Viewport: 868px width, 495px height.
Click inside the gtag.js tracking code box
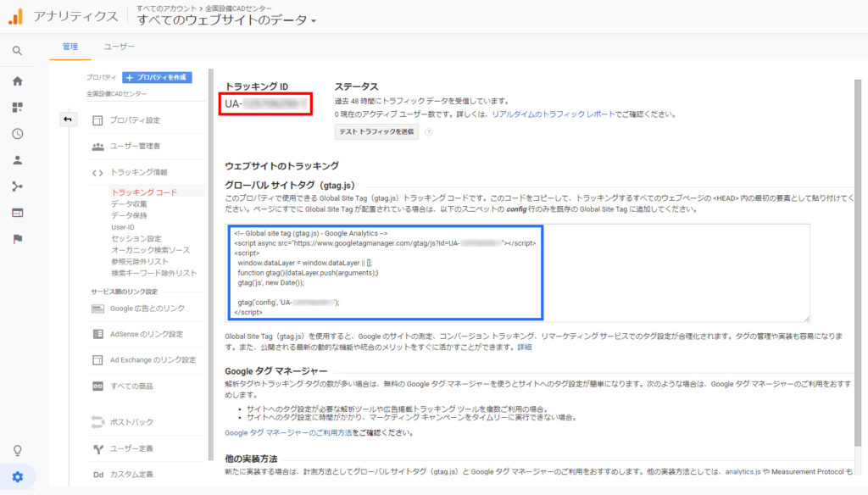click(x=518, y=272)
